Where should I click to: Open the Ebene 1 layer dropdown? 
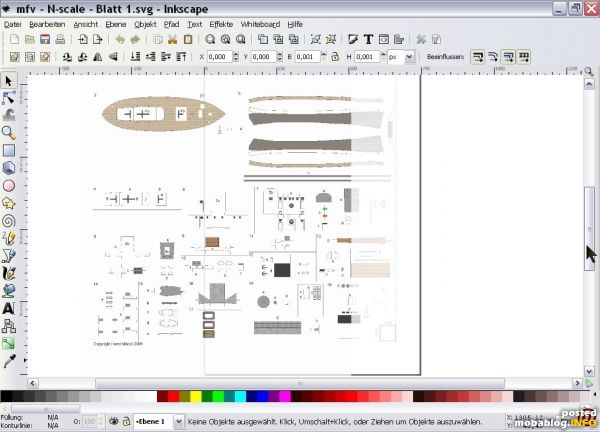pyautogui.click(x=178, y=422)
